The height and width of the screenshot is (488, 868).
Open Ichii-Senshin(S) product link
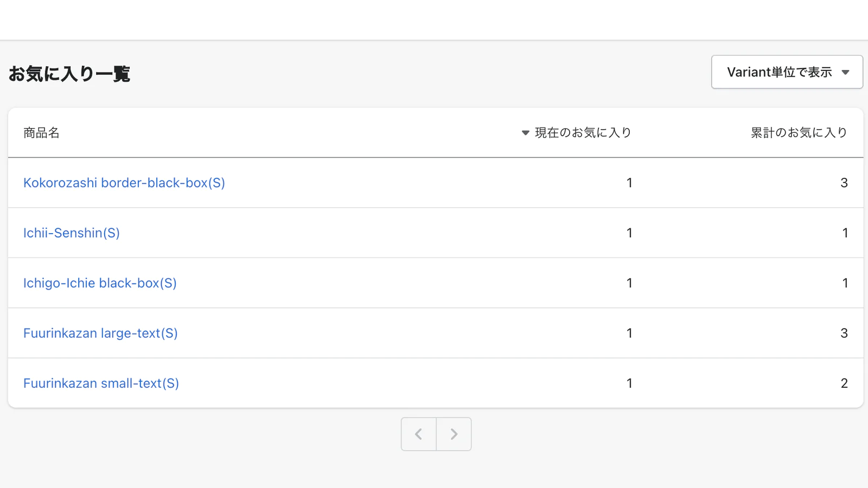point(71,233)
